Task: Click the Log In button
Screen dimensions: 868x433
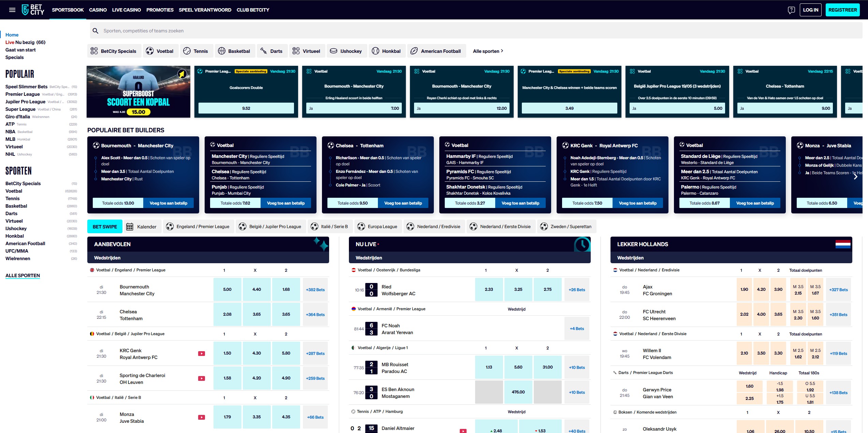Action: 810,10
